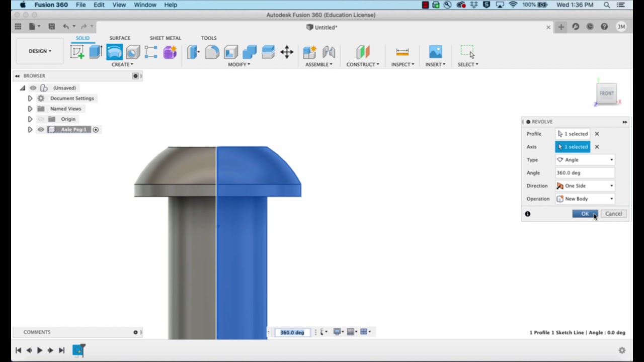
Task: Activate the Axle Peg:1 component radio button
Action: click(x=96, y=130)
